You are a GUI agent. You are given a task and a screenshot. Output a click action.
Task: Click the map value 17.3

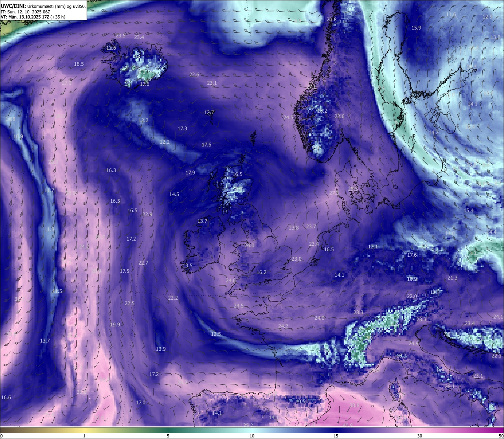tap(182, 128)
